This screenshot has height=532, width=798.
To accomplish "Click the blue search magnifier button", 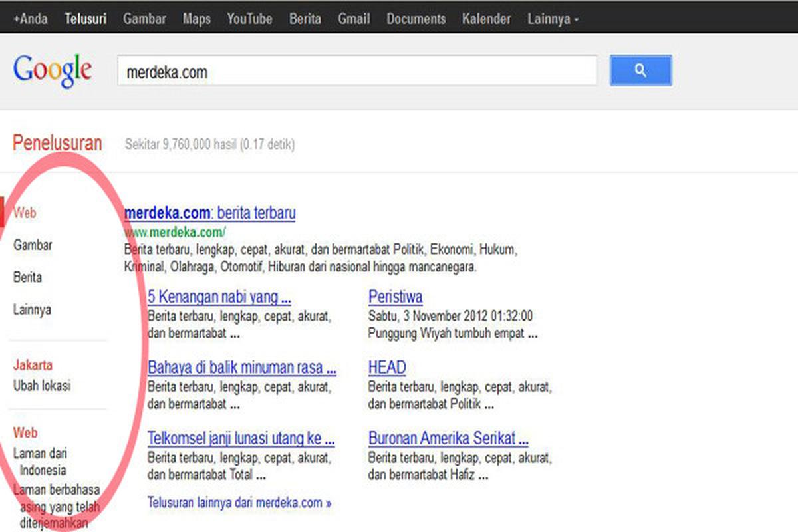I will tap(640, 70).
